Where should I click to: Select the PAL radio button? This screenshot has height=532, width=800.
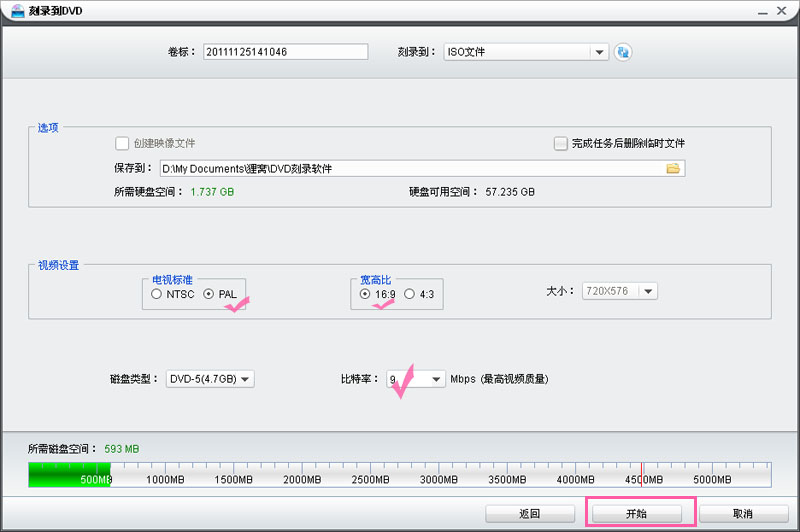tap(208, 294)
